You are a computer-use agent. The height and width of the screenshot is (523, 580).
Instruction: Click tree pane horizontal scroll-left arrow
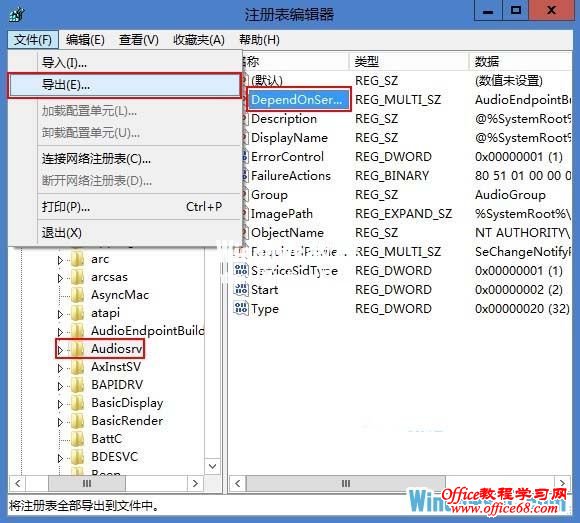(x=17, y=483)
